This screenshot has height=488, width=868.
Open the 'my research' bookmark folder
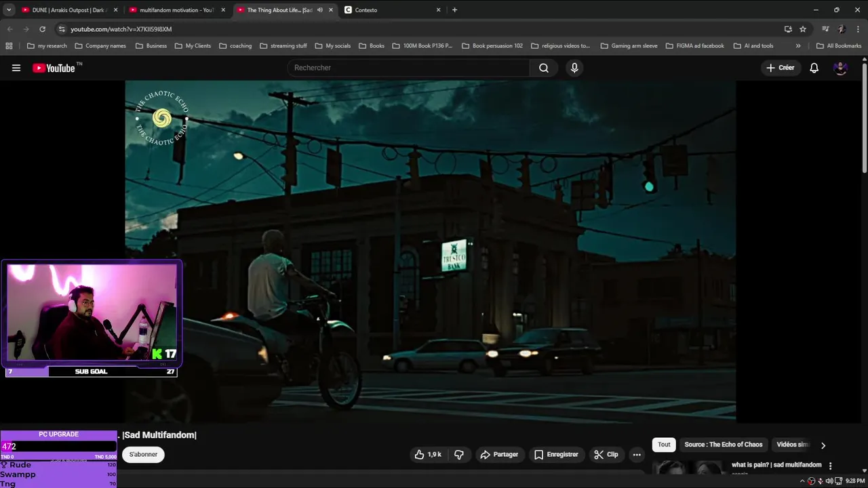pyautogui.click(x=47, y=46)
